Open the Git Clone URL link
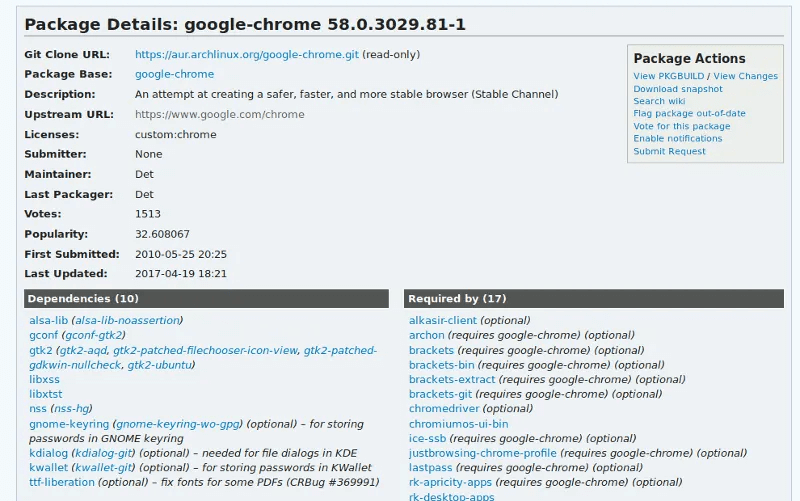This screenshot has width=800, height=501. 246,54
